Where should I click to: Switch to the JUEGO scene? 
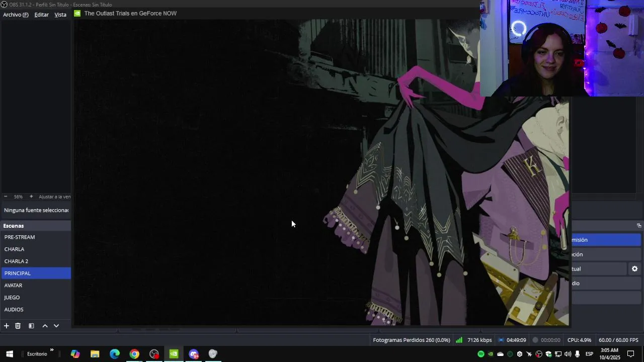(x=36, y=297)
